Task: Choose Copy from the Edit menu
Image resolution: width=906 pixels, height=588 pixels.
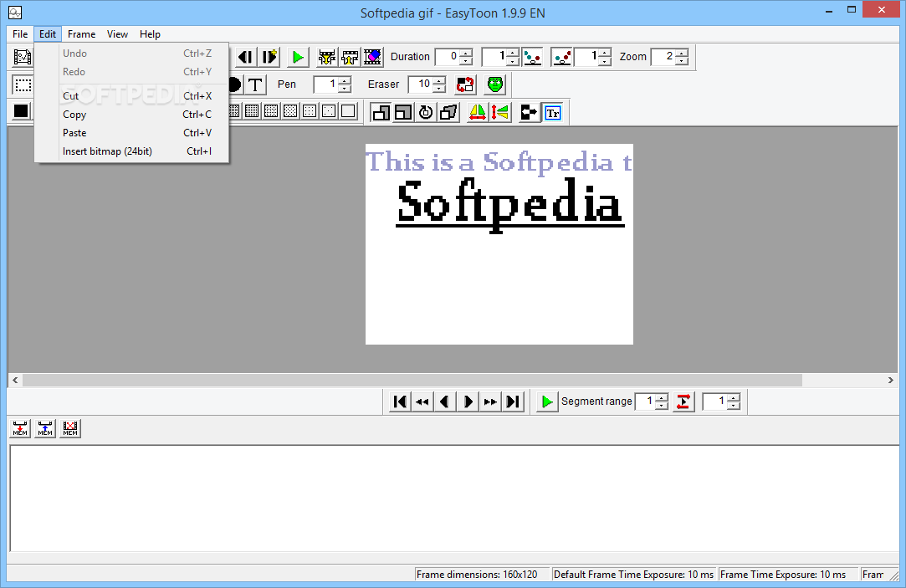Action: tap(131, 115)
